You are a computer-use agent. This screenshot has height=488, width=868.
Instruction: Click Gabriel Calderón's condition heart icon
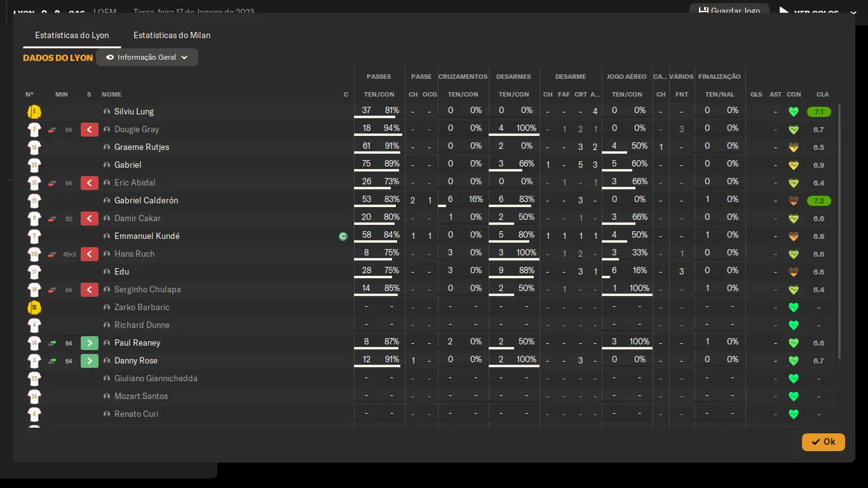[x=793, y=201]
